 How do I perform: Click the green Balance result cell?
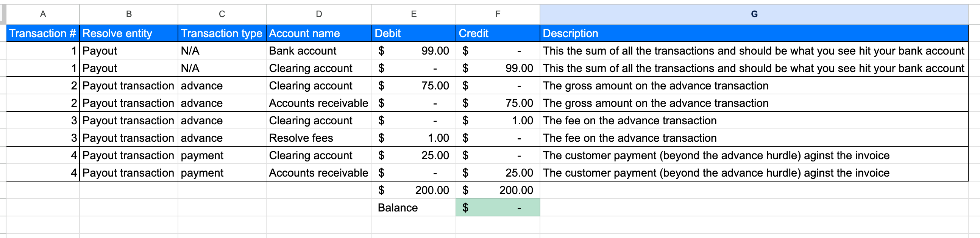coord(498,208)
